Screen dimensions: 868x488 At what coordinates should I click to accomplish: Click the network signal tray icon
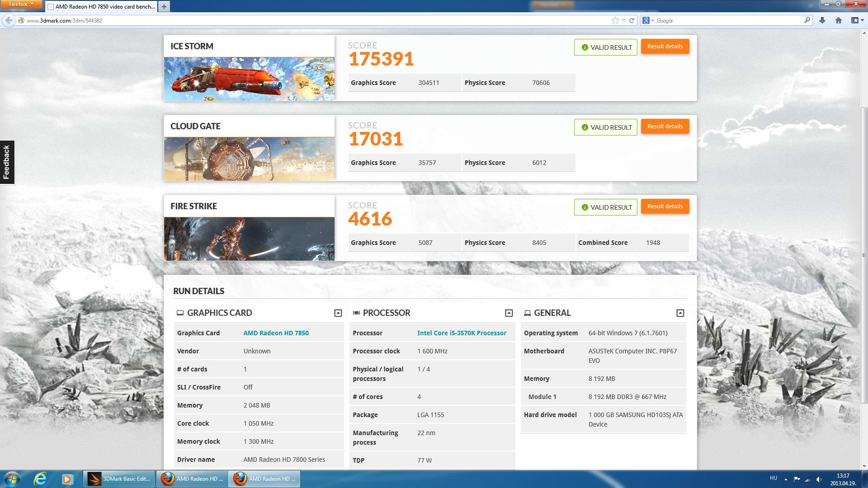click(x=807, y=479)
